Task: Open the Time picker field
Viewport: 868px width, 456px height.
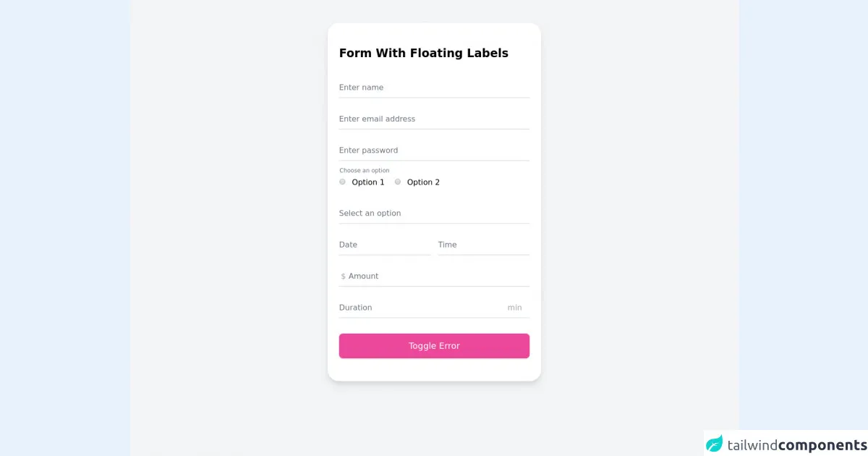Action: pos(483,245)
